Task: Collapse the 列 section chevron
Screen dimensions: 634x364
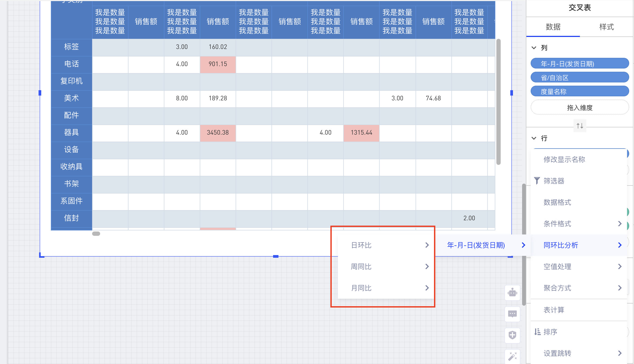Action: click(x=533, y=47)
